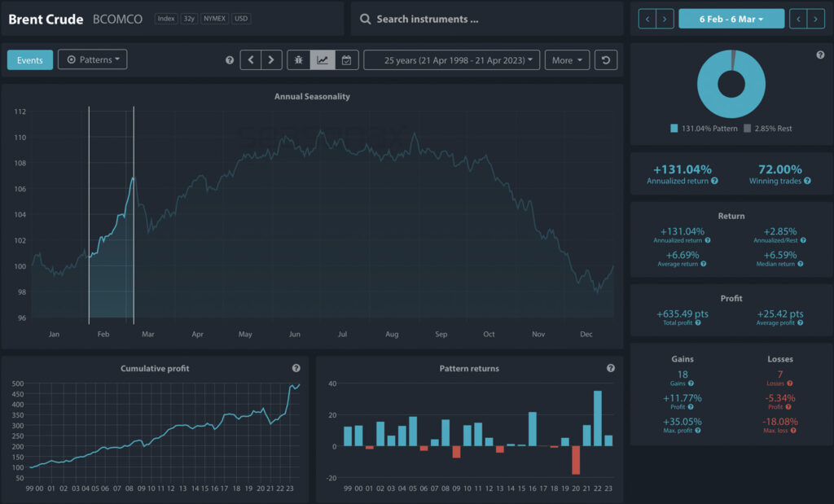The height and width of the screenshot is (504, 834).
Task: Click the reset/refresh arrow icon
Action: click(x=605, y=60)
